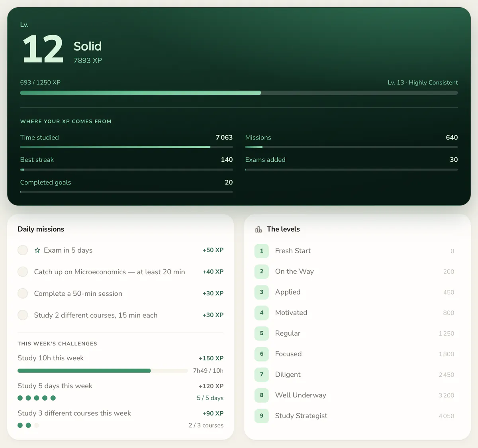Click the THIS WEEK'S CHALLENGES heading
This screenshot has height=448, width=478.
pos(57,344)
